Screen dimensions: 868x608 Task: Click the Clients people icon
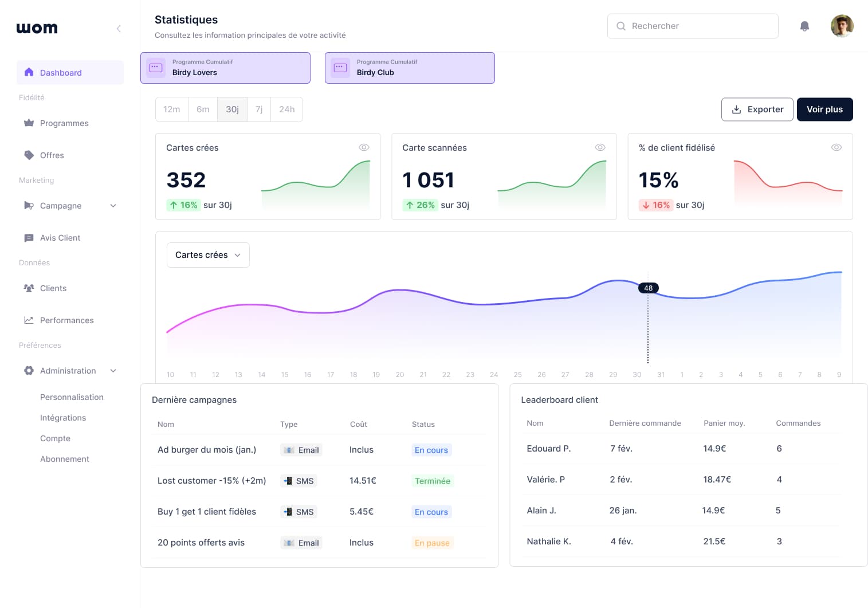coord(29,288)
